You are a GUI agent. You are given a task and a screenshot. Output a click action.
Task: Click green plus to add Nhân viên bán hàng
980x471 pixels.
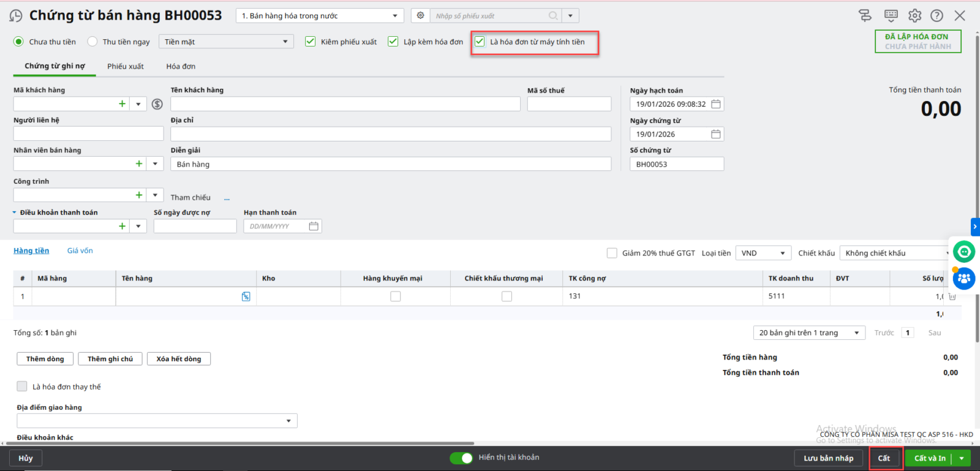click(x=139, y=164)
